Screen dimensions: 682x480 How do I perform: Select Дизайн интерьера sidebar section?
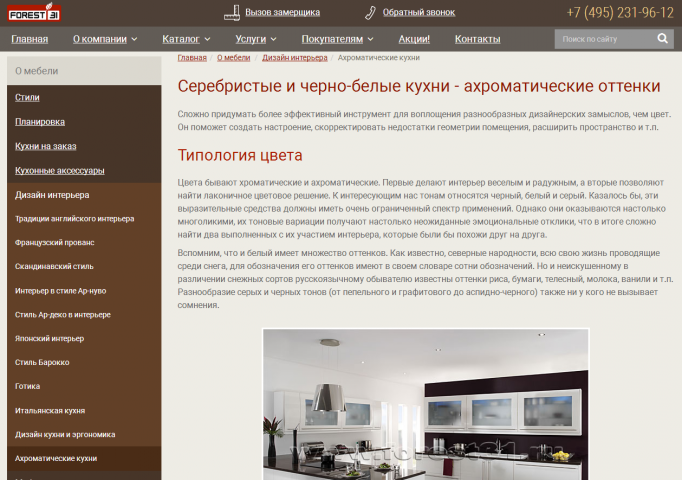(x=52, y=195)
